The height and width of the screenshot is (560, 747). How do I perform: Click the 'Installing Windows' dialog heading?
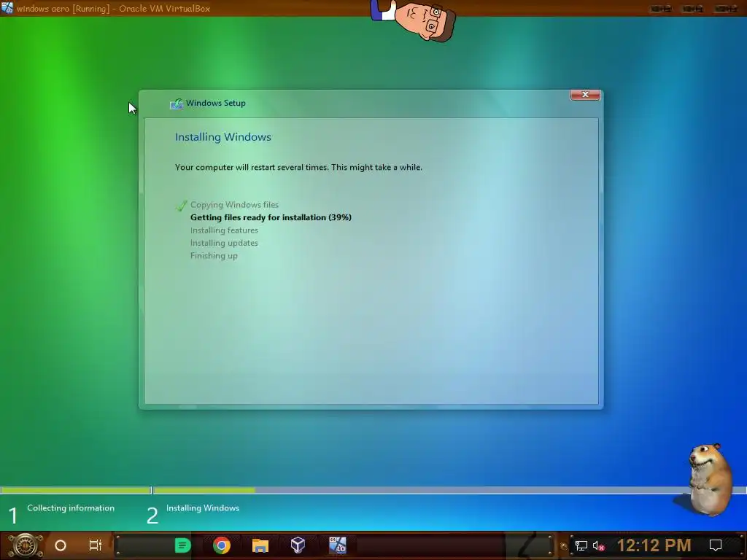click(223, 137)
